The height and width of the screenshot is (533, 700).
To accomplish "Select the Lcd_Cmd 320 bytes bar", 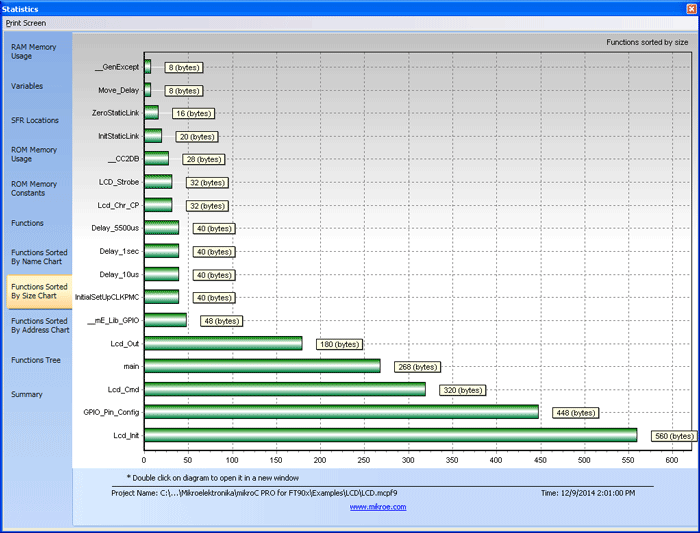I will point(285,389).
